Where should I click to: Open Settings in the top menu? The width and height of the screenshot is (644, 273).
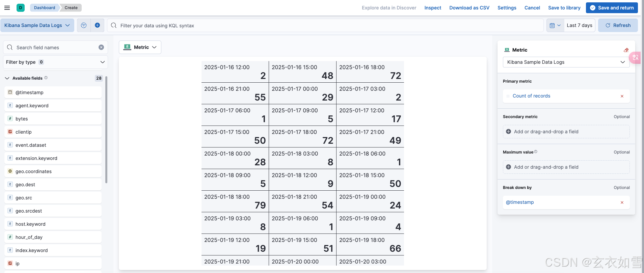[x=507, y=8]
